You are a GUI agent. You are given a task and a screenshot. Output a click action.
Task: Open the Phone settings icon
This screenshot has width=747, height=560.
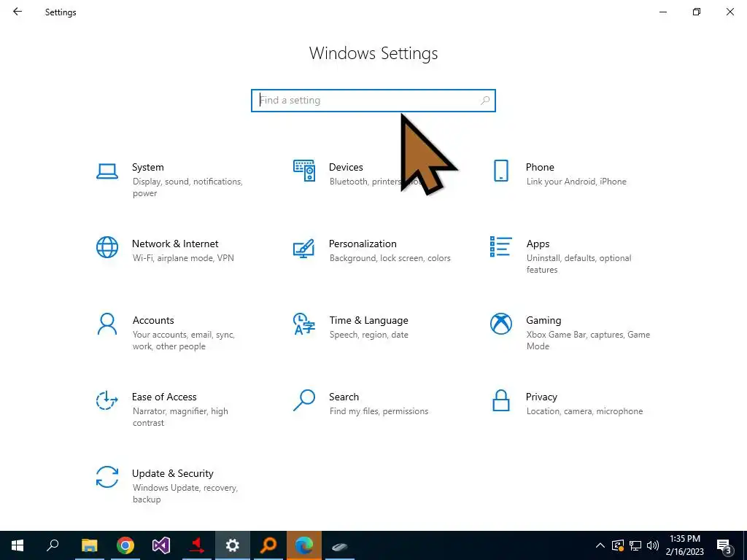pyautogui.click(x=500, y=171)
